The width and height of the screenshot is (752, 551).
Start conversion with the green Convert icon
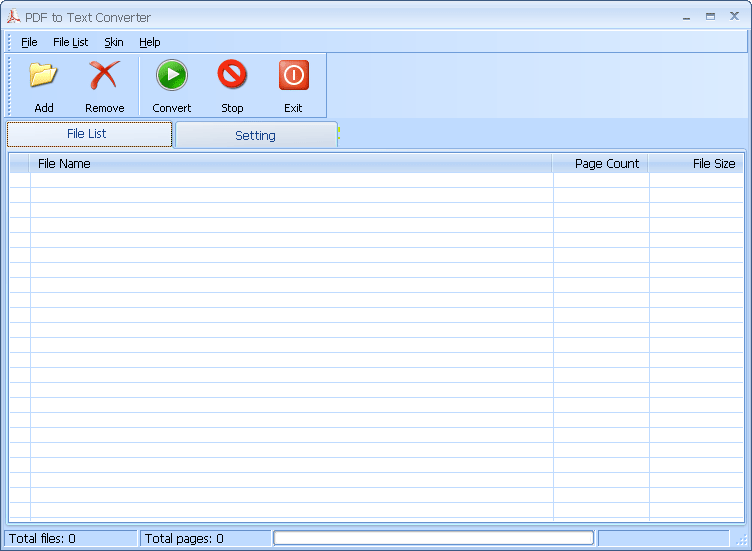172,75
